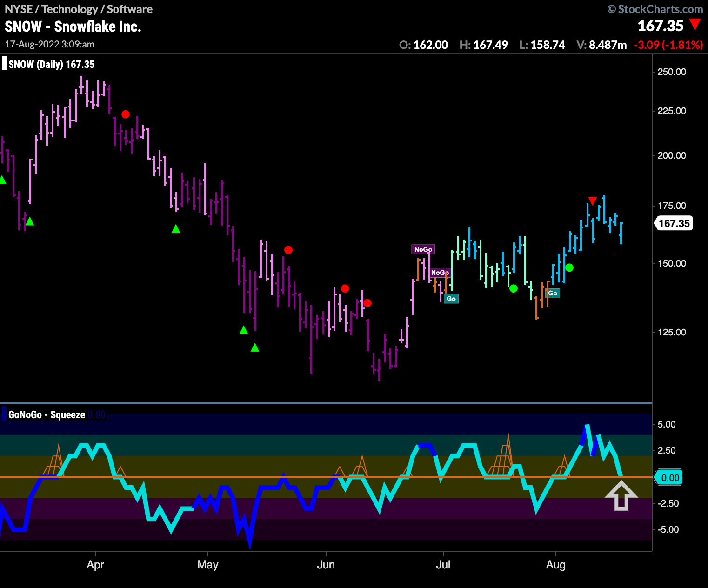
Task: Click the -5.00 oscillator axis label
Action: click(x=668, y=529)
